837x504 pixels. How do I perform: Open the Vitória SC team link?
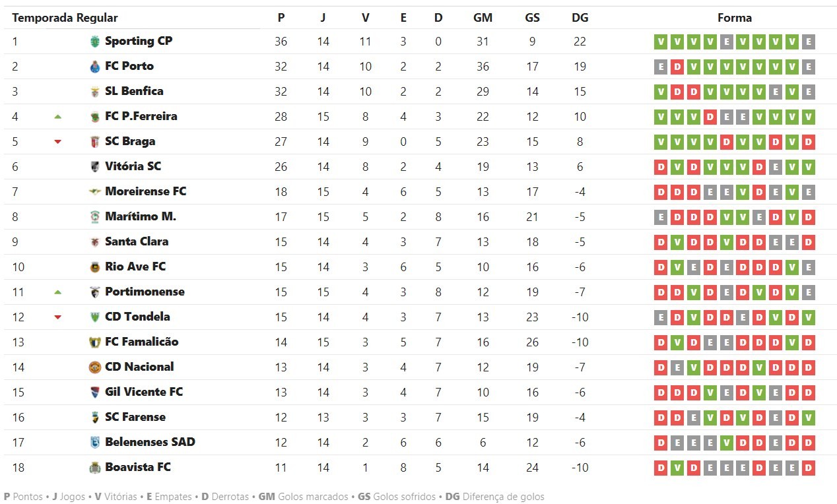click(133, 167)
